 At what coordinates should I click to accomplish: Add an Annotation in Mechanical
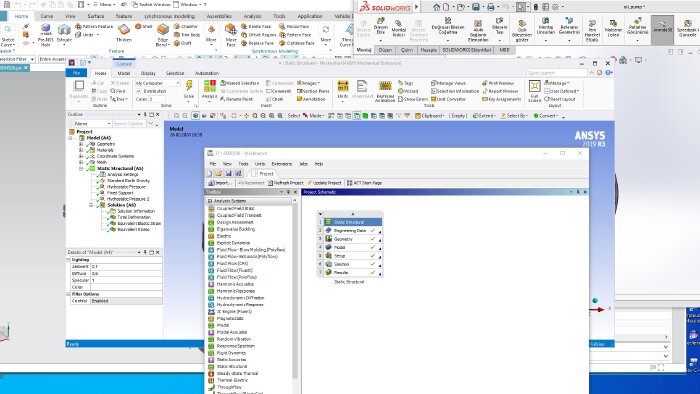(311, 99)
